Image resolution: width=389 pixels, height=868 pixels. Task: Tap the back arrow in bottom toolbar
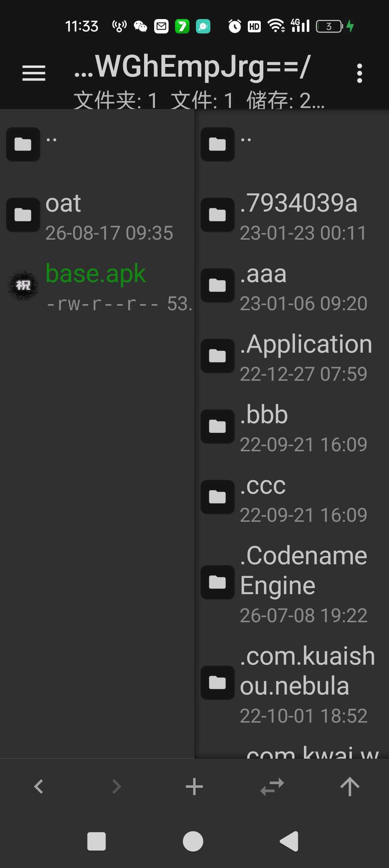point(39,786)
